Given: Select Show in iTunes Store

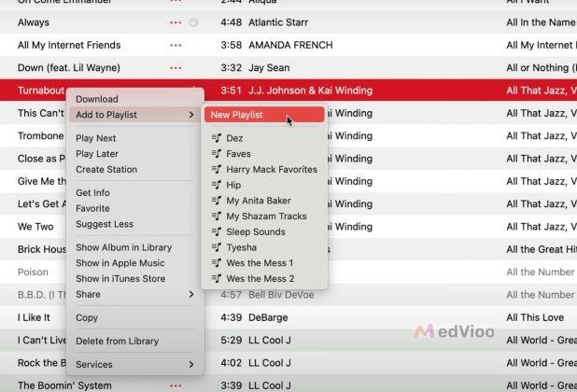Looking at the screenshot, I should pyautogui.click(x=134, y=279).
